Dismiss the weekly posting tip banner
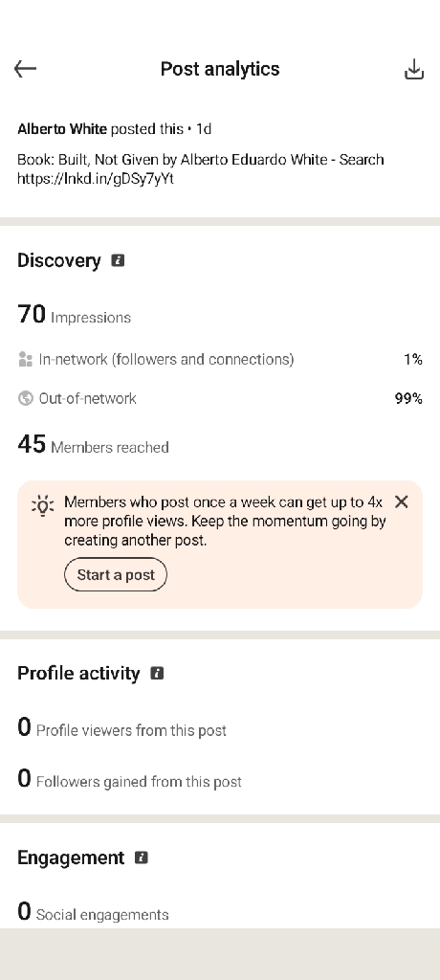This screenshot has width=440, height=980. 401,501
